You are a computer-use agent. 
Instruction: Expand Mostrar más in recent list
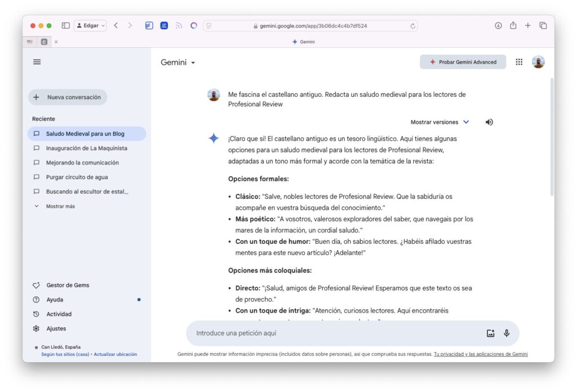click(55, 206)
